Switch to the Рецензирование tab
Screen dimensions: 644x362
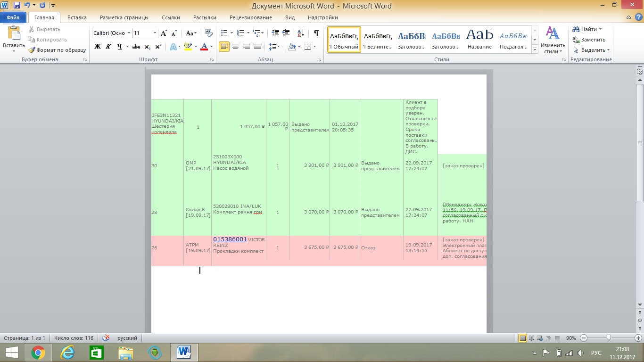(250, 17)
